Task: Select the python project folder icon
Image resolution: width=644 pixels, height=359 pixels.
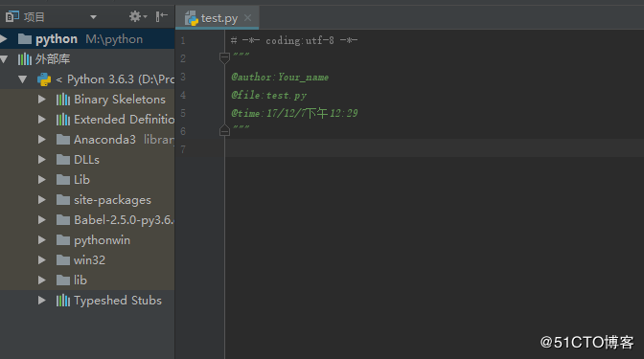Action: click(25, 39)
